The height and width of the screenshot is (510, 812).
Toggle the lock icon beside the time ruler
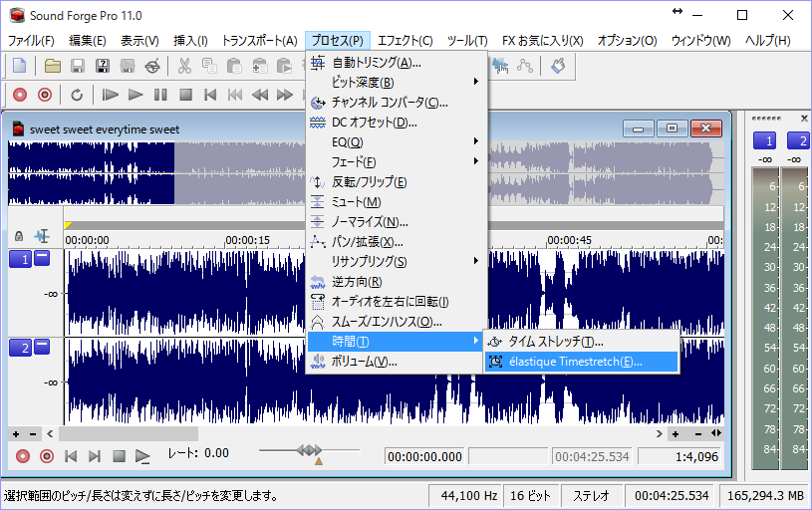tap(19, 237)
